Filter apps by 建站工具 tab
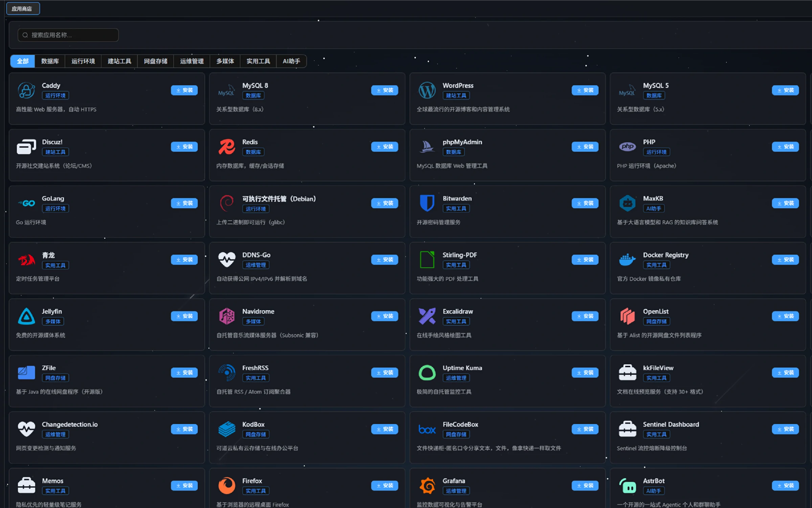The image size is (812, 508). [119, 61]
